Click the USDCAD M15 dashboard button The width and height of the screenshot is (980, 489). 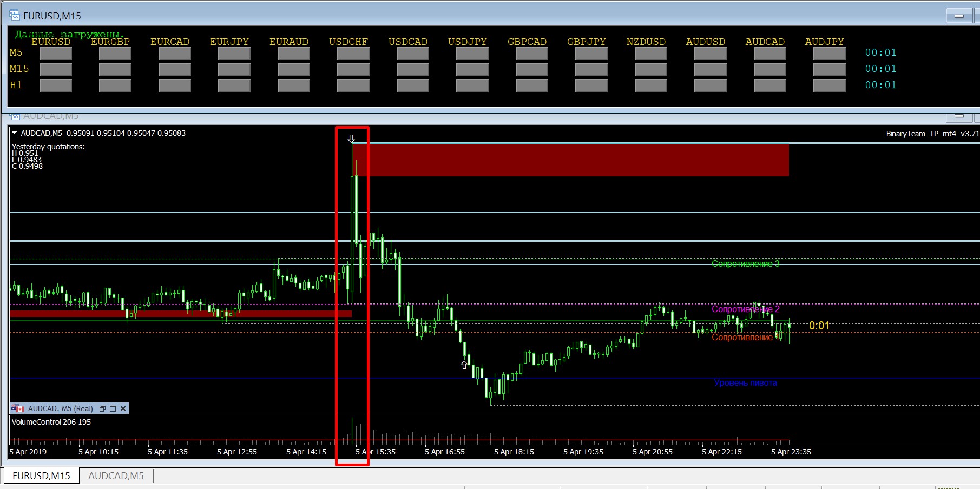(x=413, y=69)
